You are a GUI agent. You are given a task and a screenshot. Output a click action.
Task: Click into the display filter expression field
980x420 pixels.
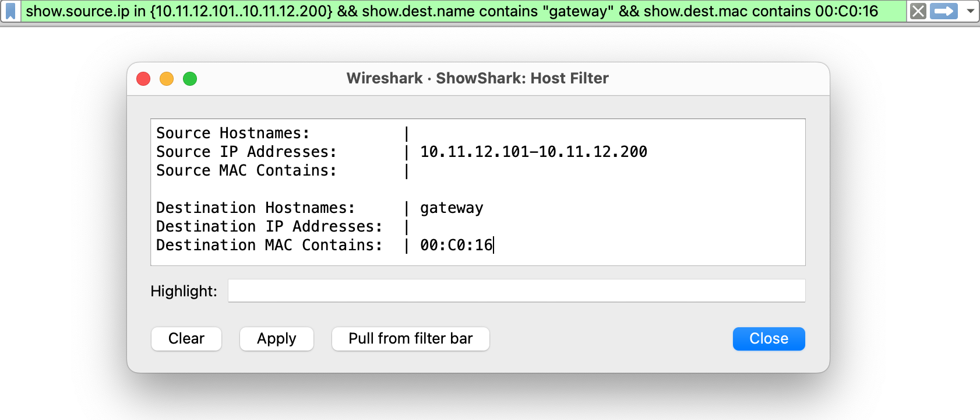[464, 11]
